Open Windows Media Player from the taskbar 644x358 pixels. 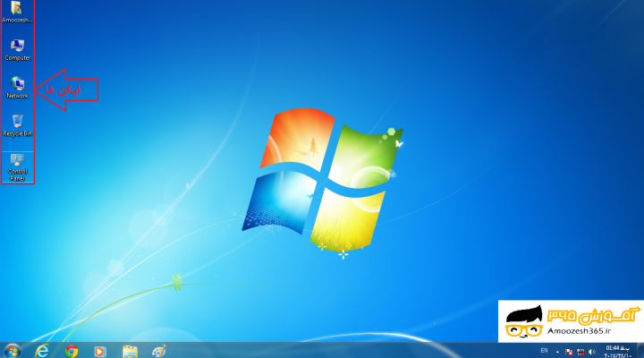click(100, 352)
